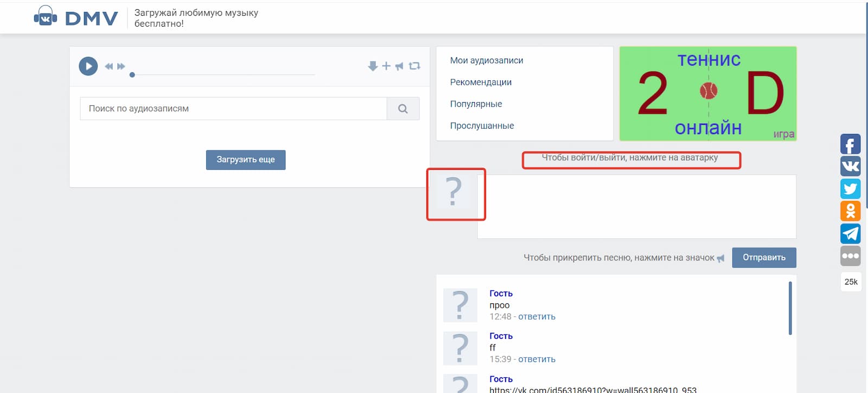Skip to next track with forward icon

121,66
